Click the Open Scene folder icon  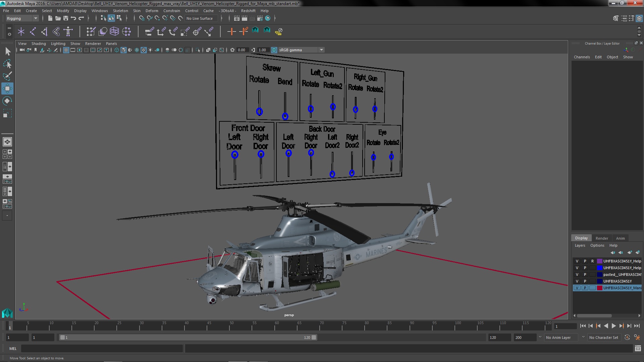[58, 18]
